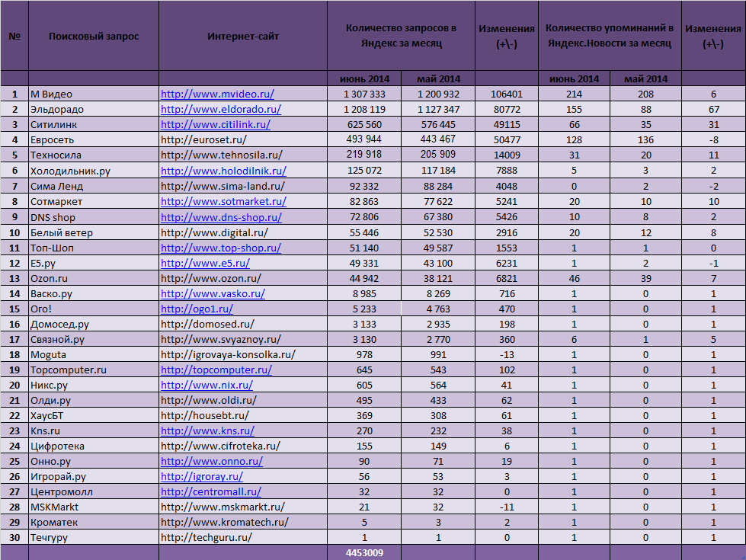Open the nix.ru hyperlink
Screen dimensions: 746x560
pyautogui.click(x=207, y=385)
